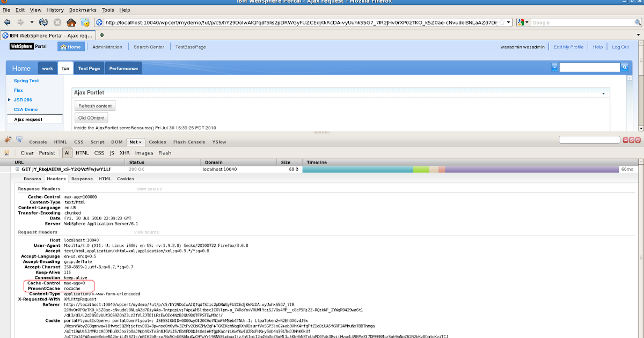Image resolution: width=644 pixels, height=338 pixels.
Task: Log Out of the portal
Action: [620, 47]
